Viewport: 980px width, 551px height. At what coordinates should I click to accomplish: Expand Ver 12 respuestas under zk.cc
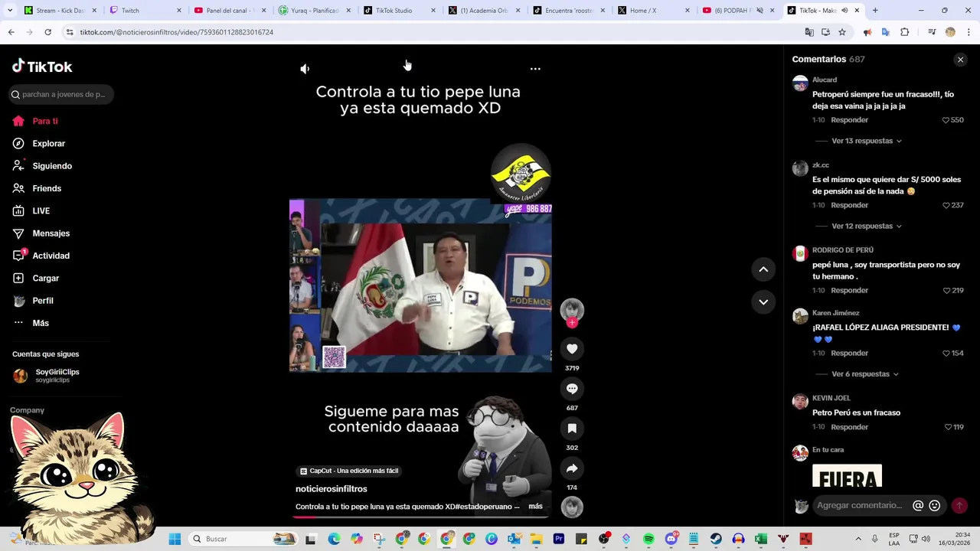[x=866, y=226]
